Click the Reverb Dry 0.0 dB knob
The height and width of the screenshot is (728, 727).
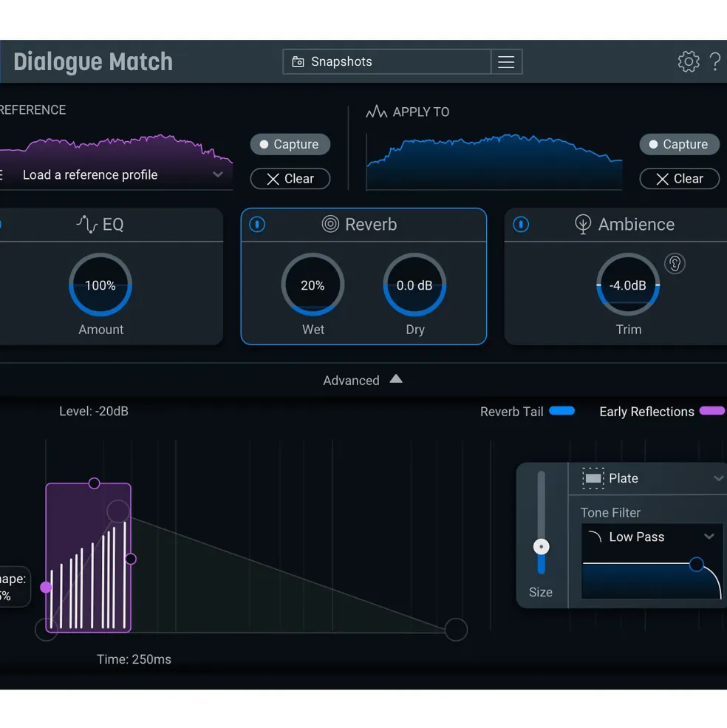[414, 285]
